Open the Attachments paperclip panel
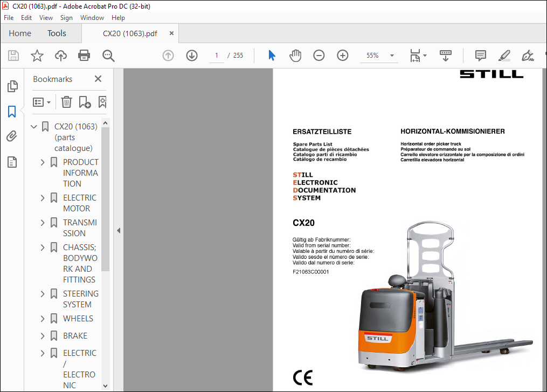547x392 pixels. tap(12, 136)
